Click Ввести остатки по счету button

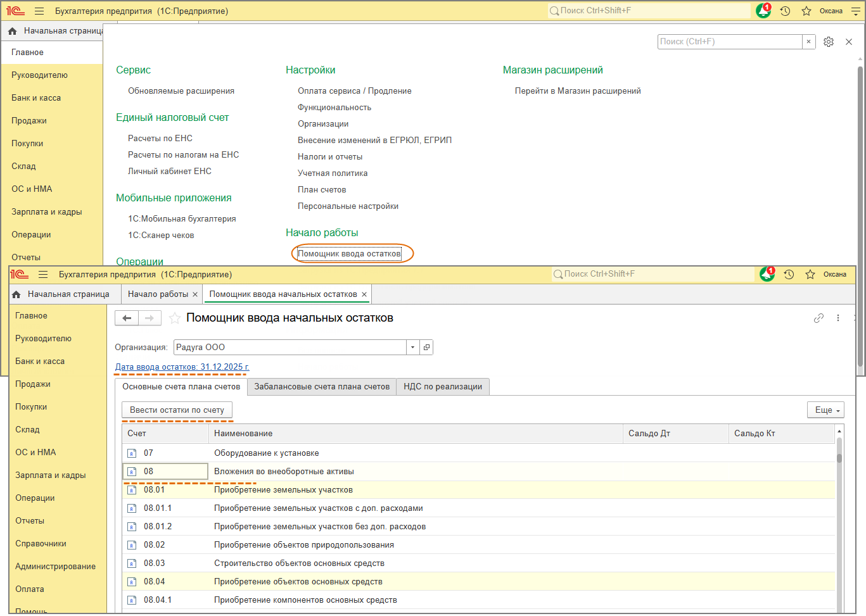(177, 410)
